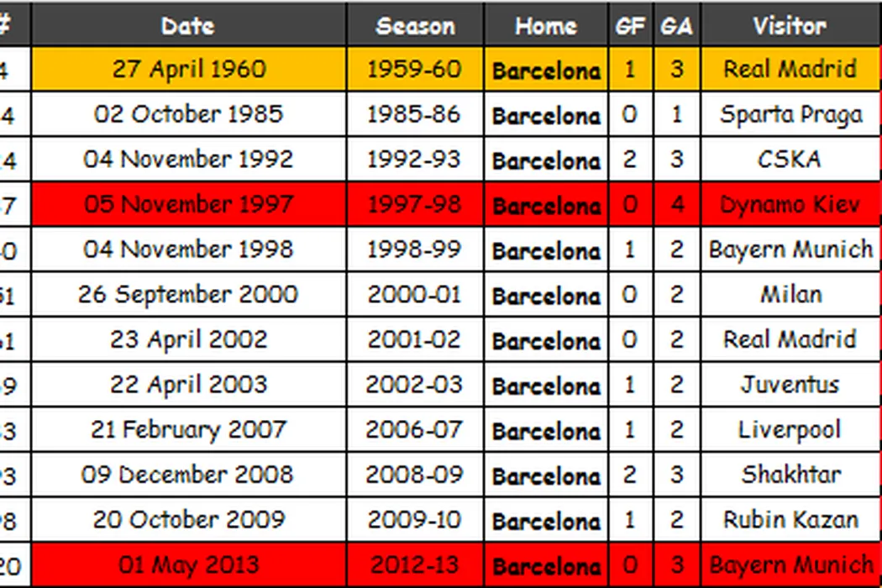Select the Milan visitor cell
Screen dimensions: 882x588
pyautogui.click(x=790, y=295)
